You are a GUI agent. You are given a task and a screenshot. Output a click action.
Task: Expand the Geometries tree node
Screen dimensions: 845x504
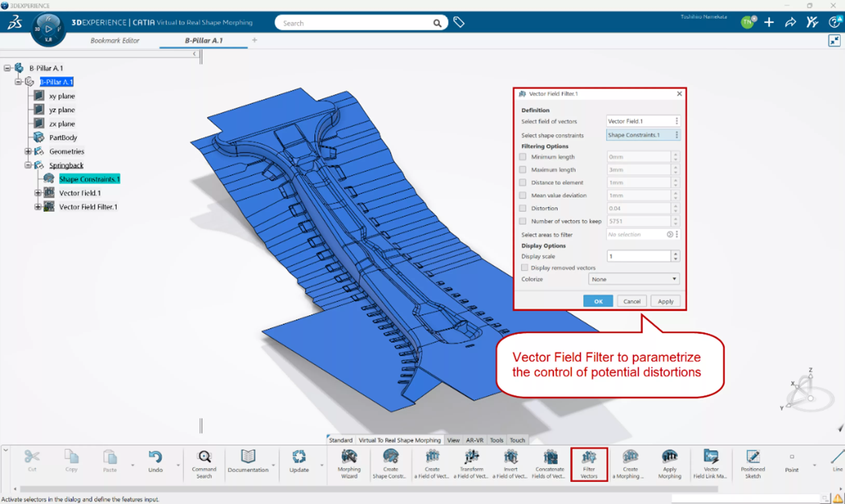pyautogui.click(x=28, y=151)
